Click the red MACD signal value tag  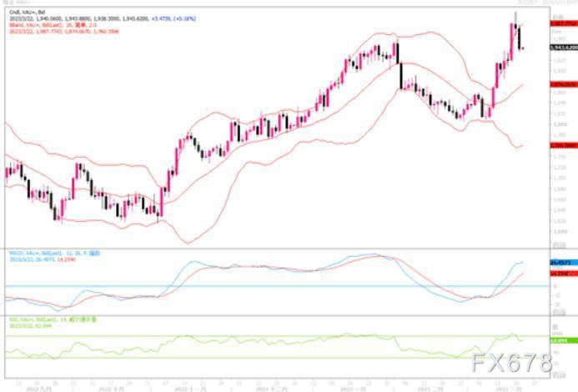pyautogui.click(x=563, y=273)
